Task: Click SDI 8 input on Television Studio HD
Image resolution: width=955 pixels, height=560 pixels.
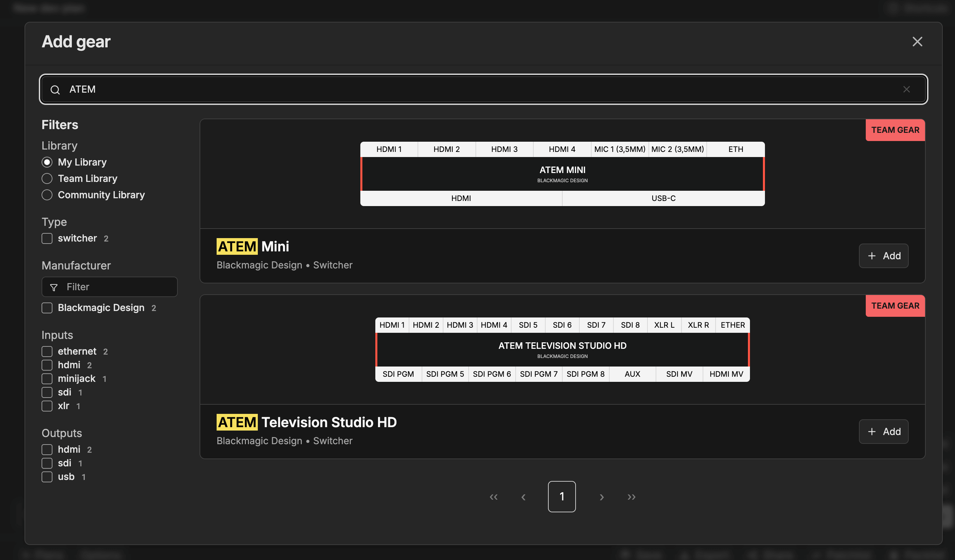Action: coord(630,325)
